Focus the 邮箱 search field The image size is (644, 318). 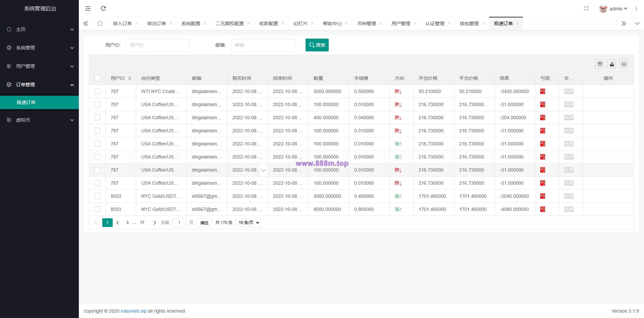coord(263,45)
